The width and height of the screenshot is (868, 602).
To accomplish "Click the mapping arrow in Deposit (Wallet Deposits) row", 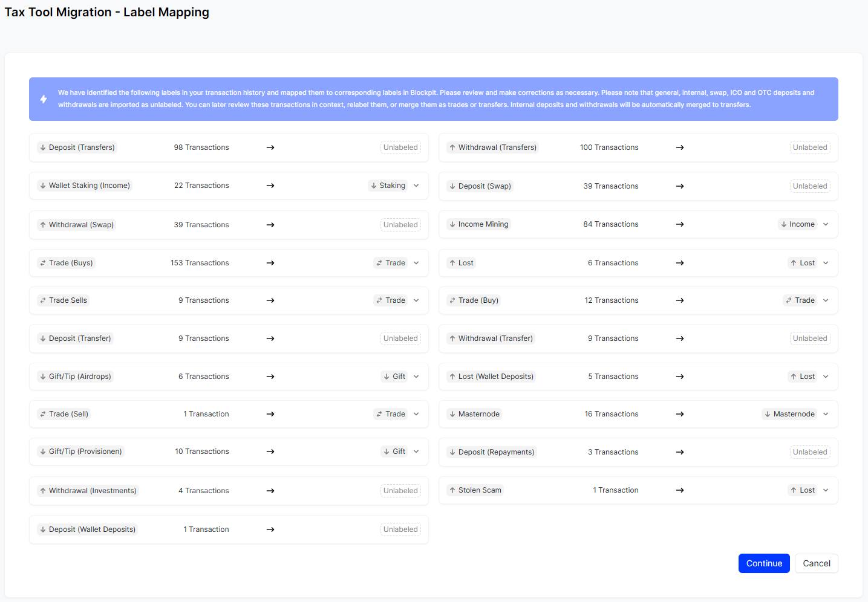I will [x=270, y=529].
